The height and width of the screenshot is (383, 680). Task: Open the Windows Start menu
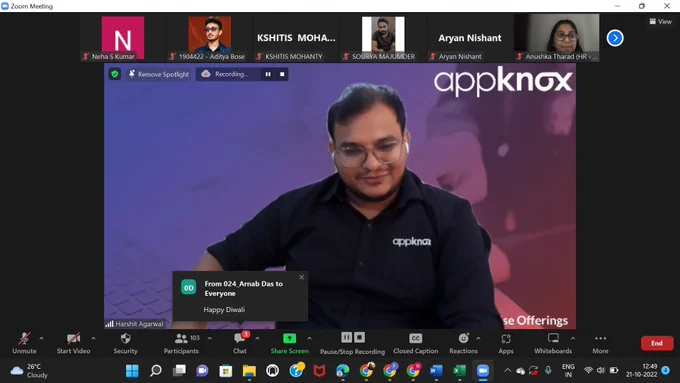pos(132,371)
